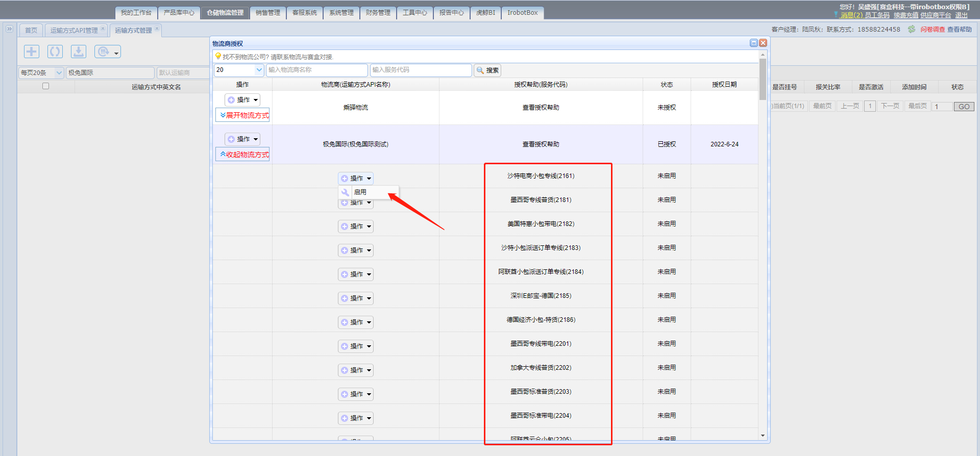
Task: Click the 退出 logout link
Action: coord(962,15)
